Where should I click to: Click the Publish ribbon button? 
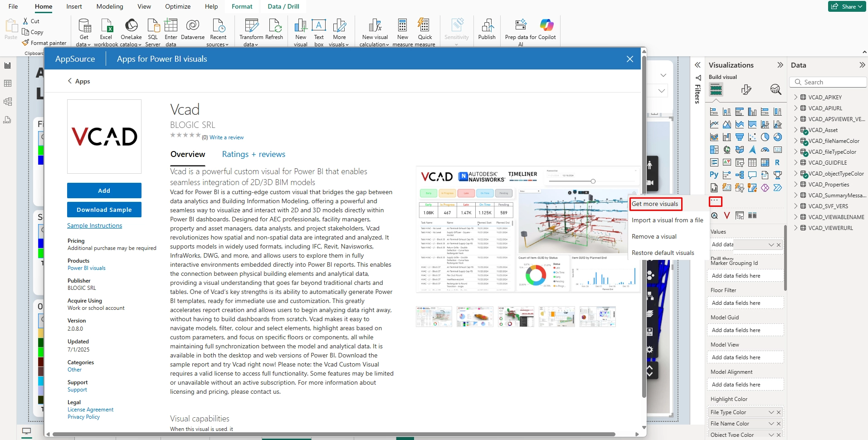[x=487, y=30]
